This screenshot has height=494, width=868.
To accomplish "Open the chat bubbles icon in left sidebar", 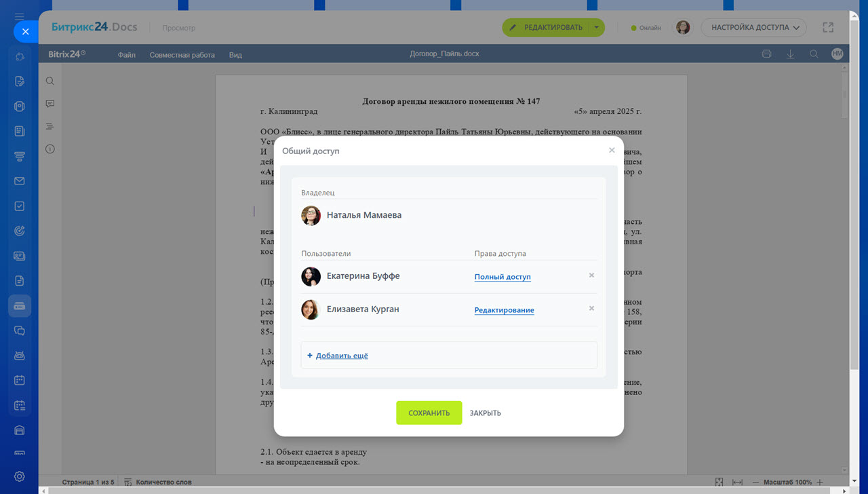I will tap(20, 331).
